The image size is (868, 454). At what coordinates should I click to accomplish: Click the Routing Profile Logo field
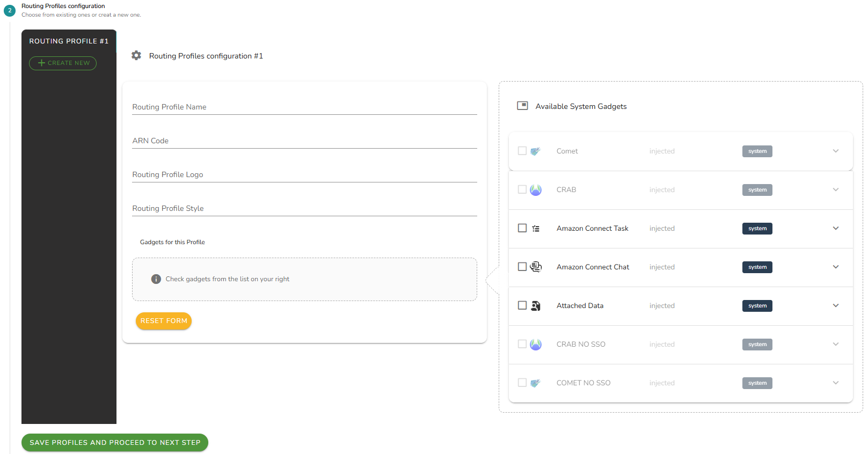pyautogui.click(x=304, y=174)
